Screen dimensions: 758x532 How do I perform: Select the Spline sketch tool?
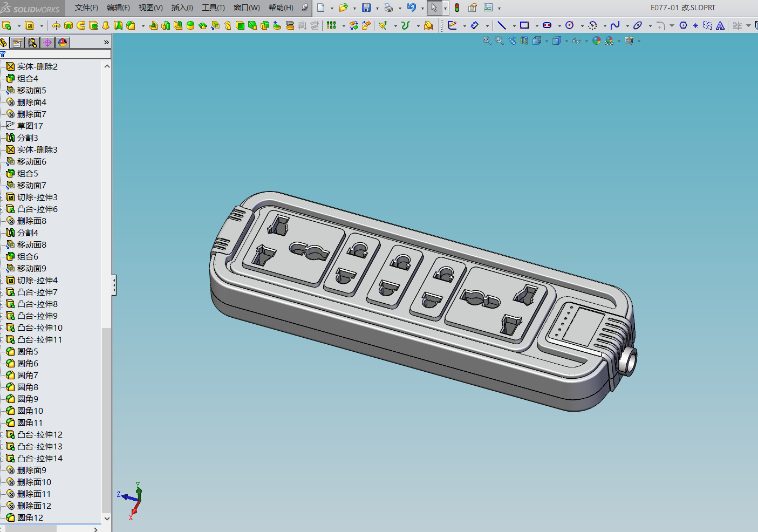pyautogui.click(x=615, y=25)
